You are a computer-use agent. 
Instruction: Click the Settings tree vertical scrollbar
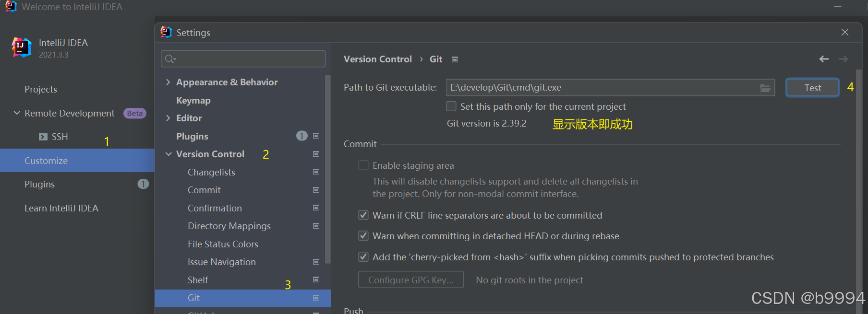click(328, 169)
